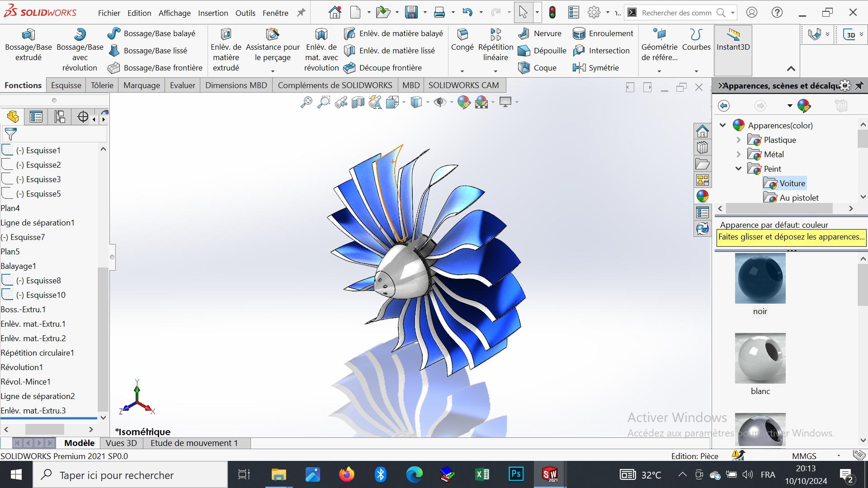Collapse the ribbon with chevron
The height and width of the screenshot is (488, 868).
tap(791, 69)
